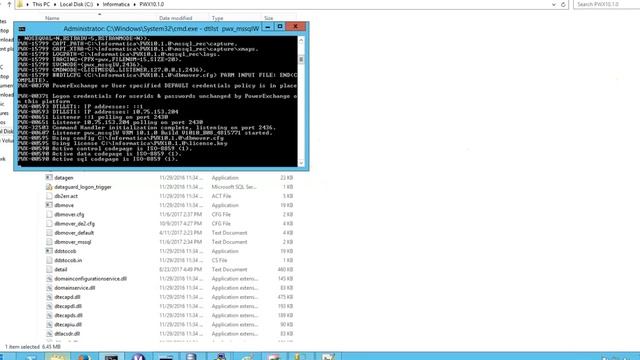Expand the arrow after This PC in breadcrumb
Image resolution: width=640 pixels, height=360 pixels.
pos(55,4)
